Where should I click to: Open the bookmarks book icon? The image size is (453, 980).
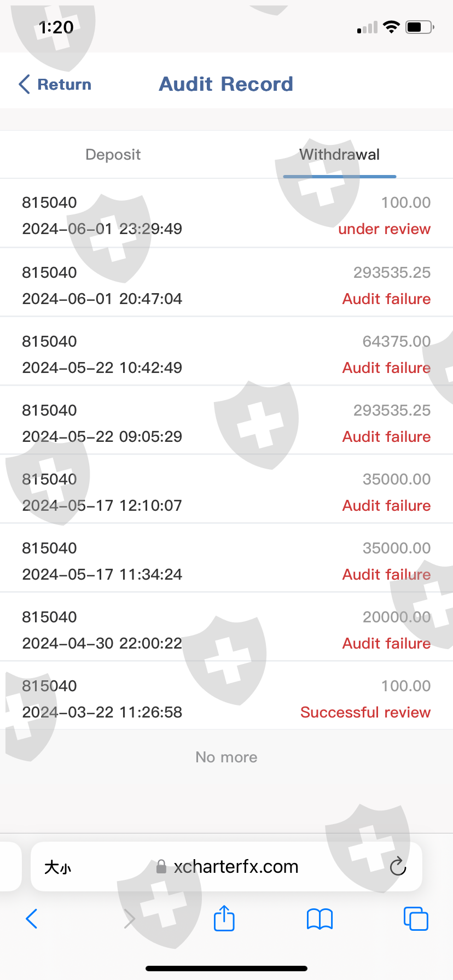[320, 919]
